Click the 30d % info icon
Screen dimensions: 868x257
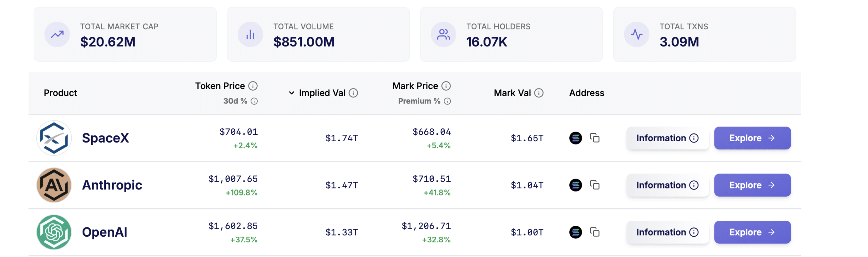pyautogui.click(x=254, y=101)
